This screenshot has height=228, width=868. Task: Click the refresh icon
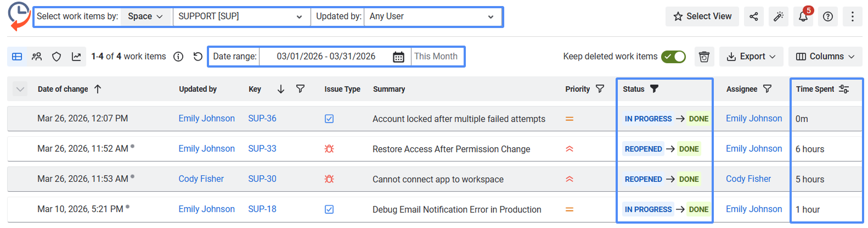[198, 57]
